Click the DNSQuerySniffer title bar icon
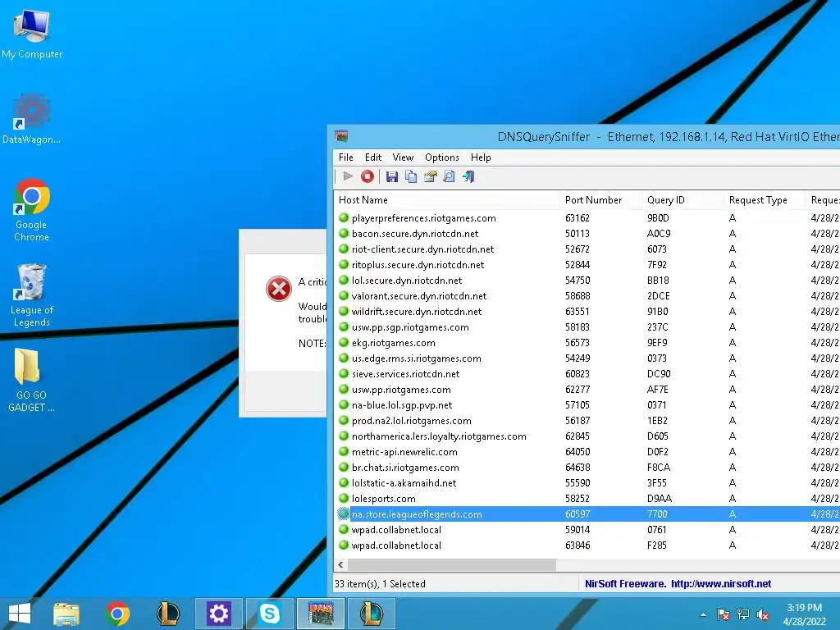Viewport: 840px width, 630px height. 341,136
